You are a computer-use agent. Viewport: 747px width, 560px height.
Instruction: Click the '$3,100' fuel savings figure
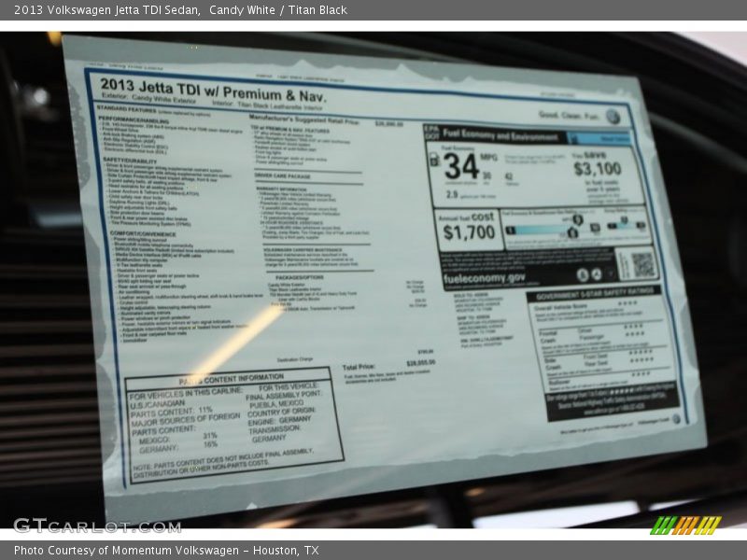point(598,169)
